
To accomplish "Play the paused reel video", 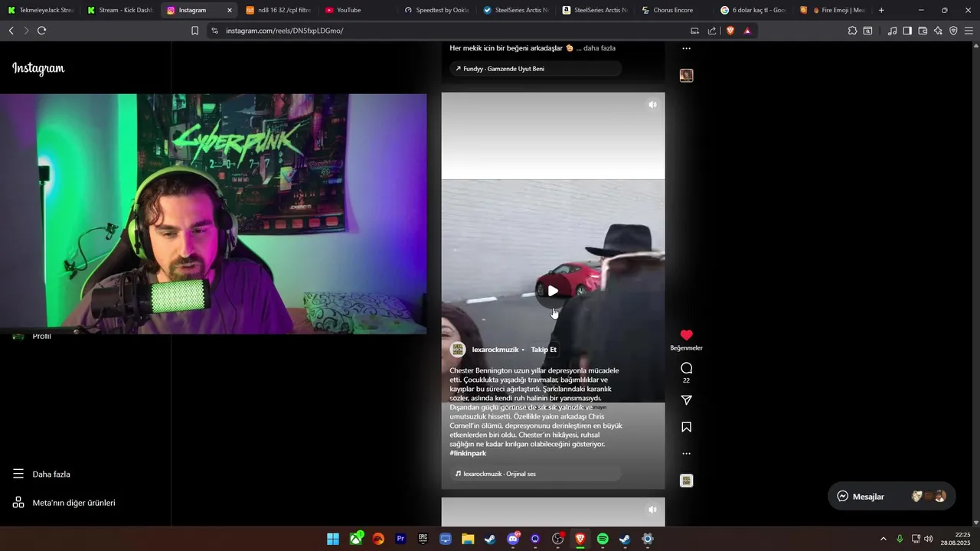I will [x=553, y=291].
